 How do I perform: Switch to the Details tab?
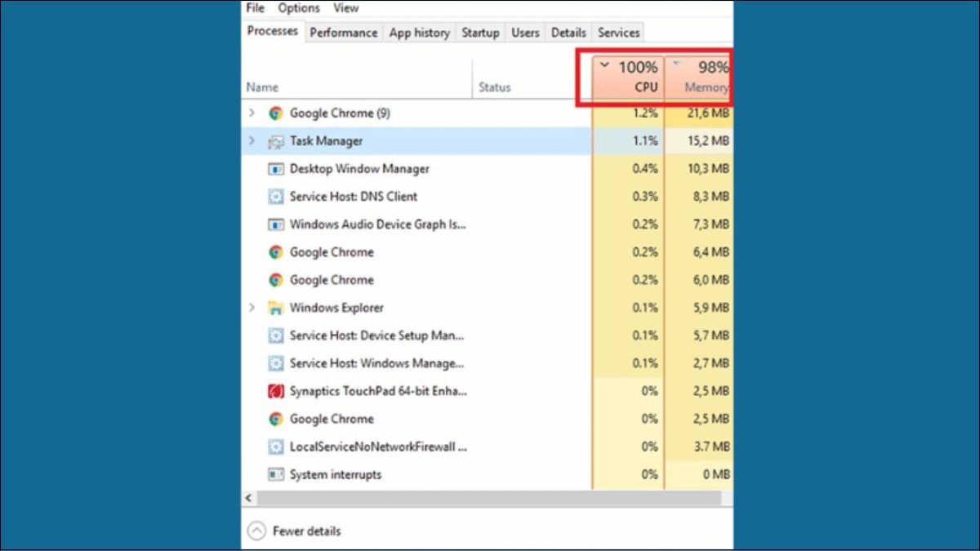point(568,33)
